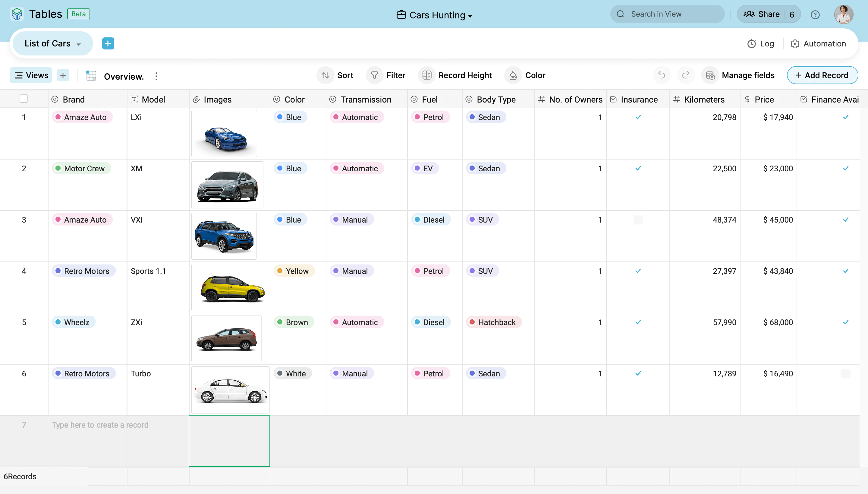
Task: Toggle the Views panel
Action: coord(31,75)
